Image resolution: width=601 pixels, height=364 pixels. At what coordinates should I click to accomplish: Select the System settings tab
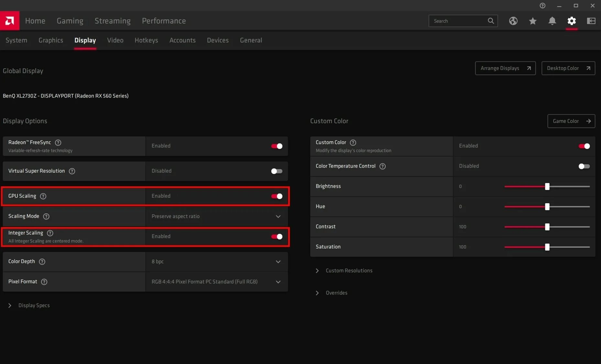coord(16,40)
